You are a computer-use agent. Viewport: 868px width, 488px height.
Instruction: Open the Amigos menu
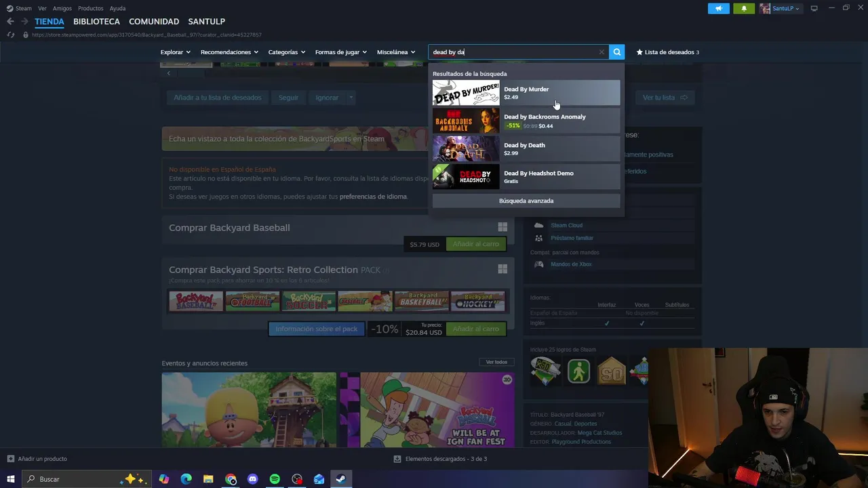[62, 8]
